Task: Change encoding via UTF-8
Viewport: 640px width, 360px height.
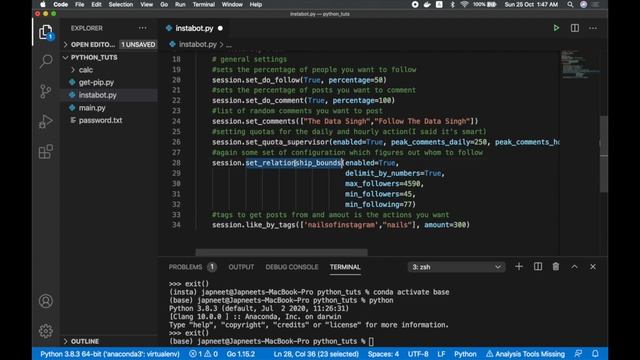Action: [x=418, y=354]
